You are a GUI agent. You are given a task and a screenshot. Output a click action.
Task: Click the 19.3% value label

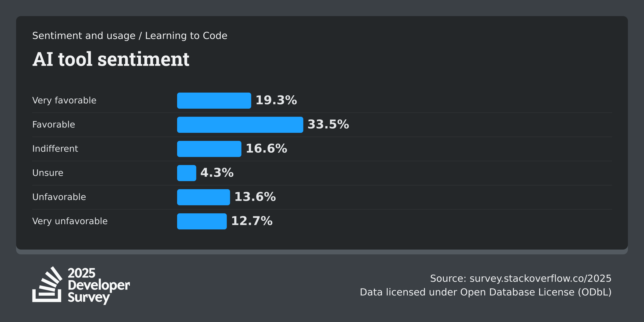pyautogui.click(x=276, y=100)
